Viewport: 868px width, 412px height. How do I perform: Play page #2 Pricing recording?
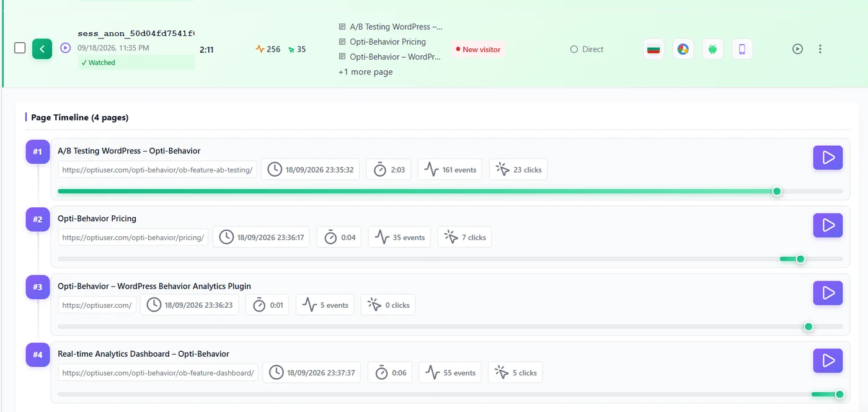tap(828, 225)
